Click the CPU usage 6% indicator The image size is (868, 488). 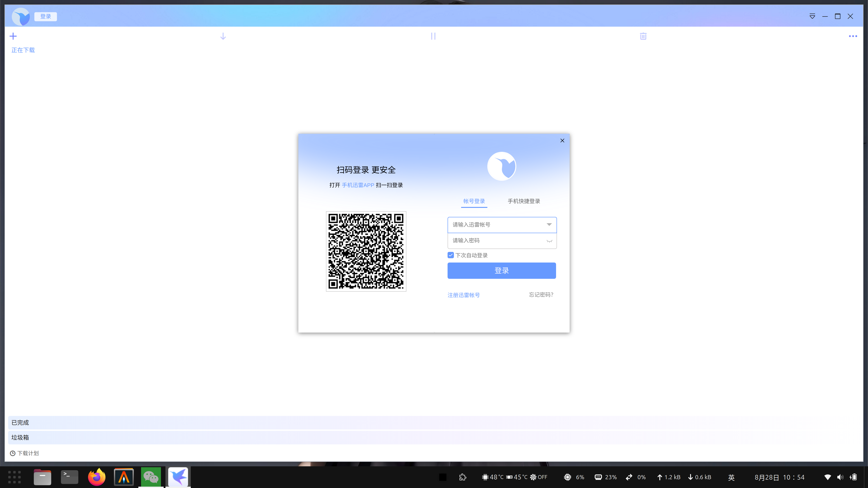coord(574,477)
